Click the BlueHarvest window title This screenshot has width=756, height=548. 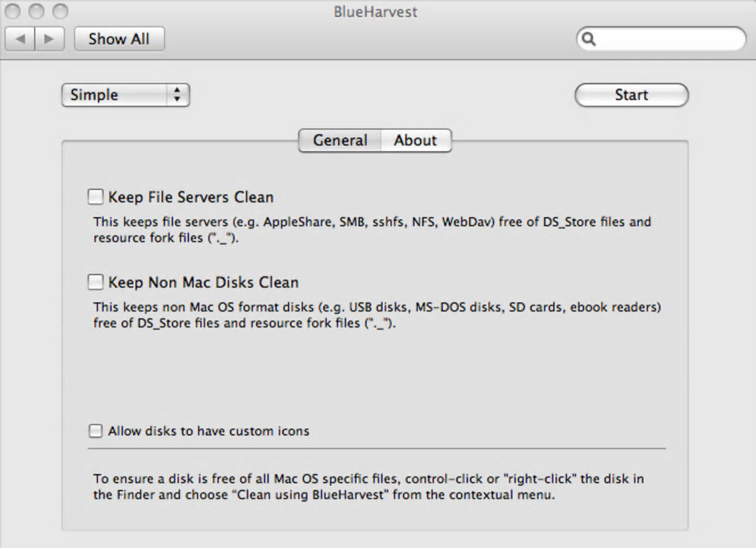377,11
